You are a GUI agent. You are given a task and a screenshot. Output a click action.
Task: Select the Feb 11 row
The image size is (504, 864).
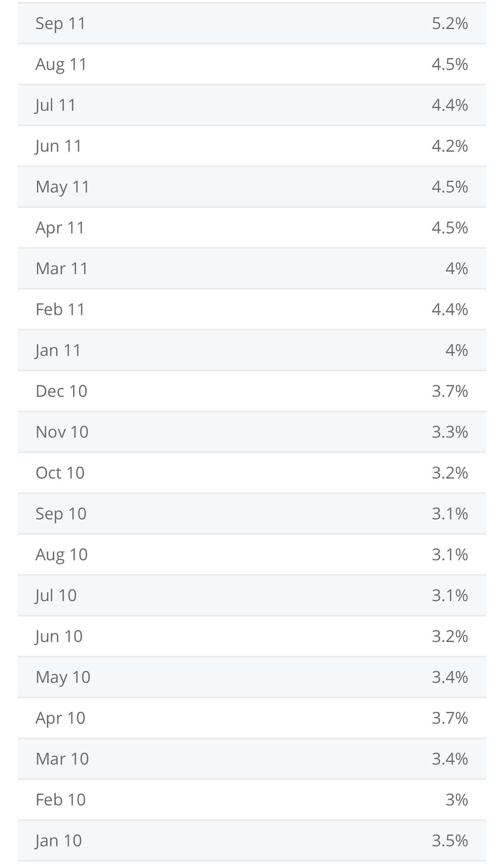(252, 309)
